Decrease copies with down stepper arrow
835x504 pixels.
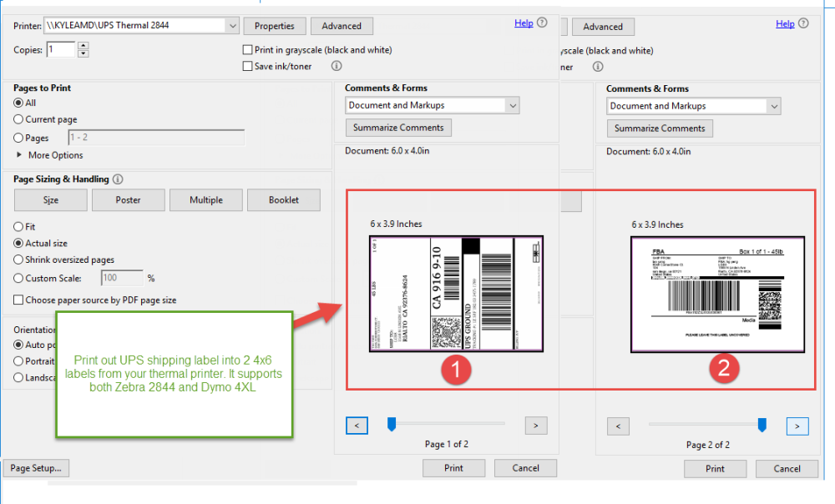(x=83, y=53)
